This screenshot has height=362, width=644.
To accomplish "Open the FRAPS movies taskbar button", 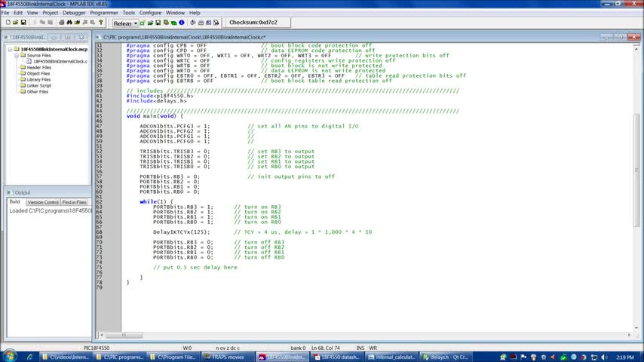I will (x=228, y=357).
